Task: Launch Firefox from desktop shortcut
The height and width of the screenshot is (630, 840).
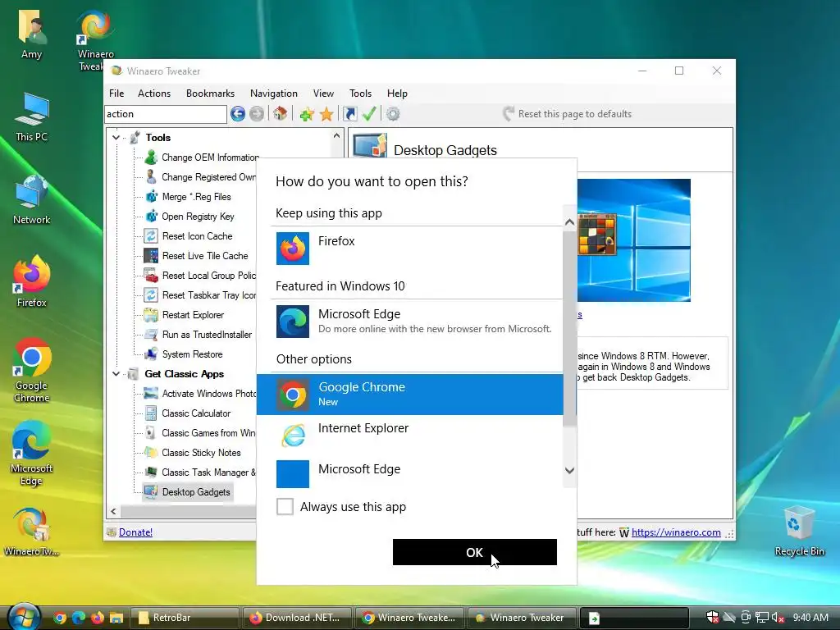Action: tap(32, 282)
